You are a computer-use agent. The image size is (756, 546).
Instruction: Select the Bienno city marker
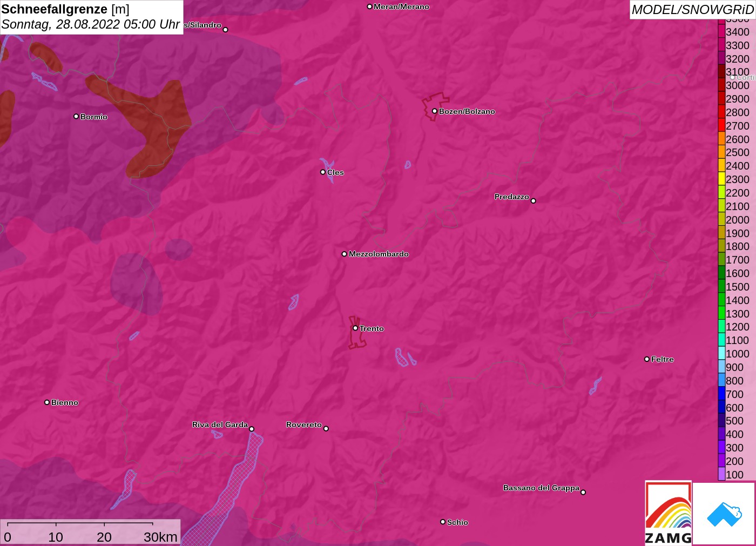click(x=47, y=402)
